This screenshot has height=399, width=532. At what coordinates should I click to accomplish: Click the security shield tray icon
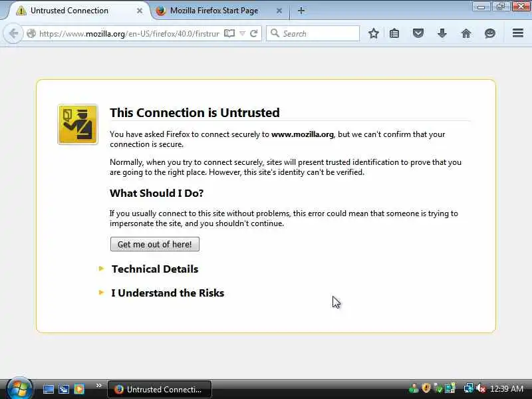[426, 388]
